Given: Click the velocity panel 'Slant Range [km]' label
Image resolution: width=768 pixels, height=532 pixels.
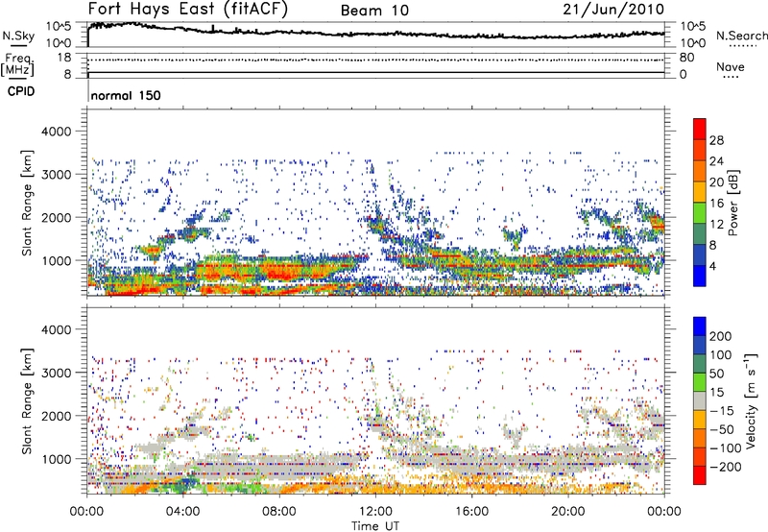Looking at the screenshot, I should tap(27, 400).
